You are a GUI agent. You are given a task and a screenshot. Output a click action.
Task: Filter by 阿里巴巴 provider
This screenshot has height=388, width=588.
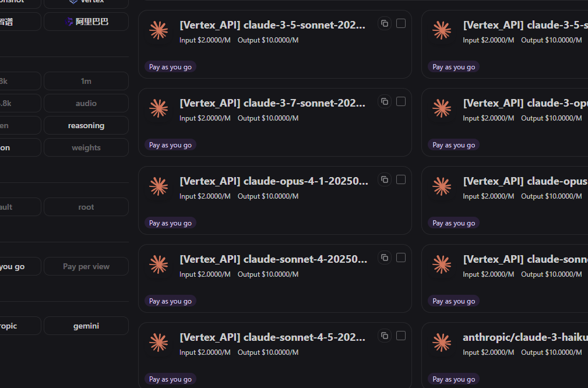coord(86,22)
